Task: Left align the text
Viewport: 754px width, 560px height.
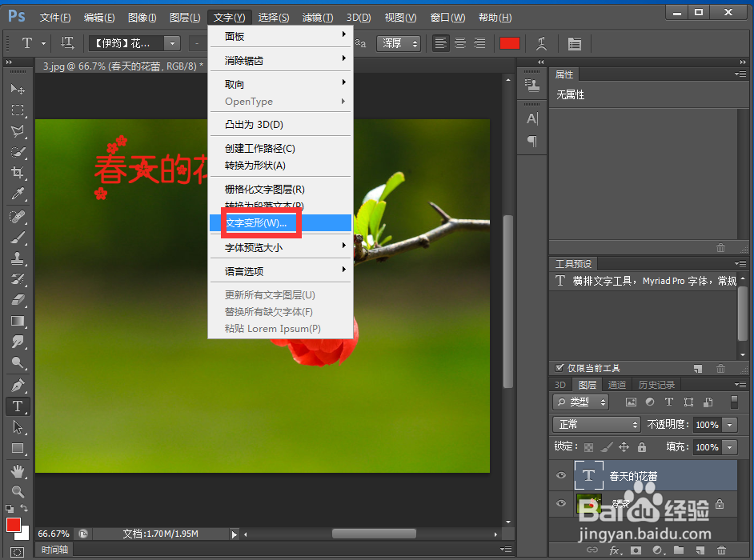Action: click(x=440, y=43)
